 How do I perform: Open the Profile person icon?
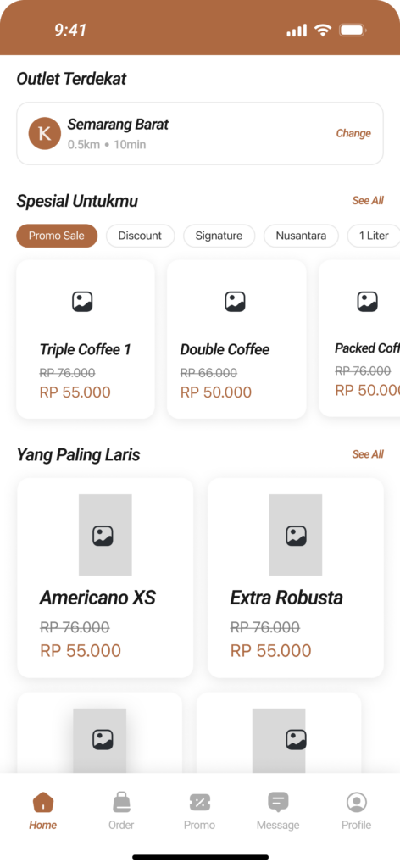pyautogui.click(x=356, y=802)
